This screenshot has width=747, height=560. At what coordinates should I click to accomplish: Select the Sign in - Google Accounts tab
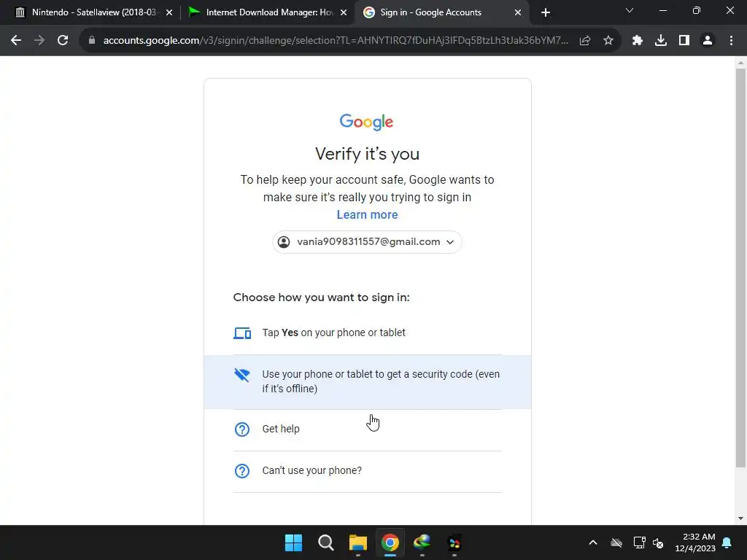[441, 12]
